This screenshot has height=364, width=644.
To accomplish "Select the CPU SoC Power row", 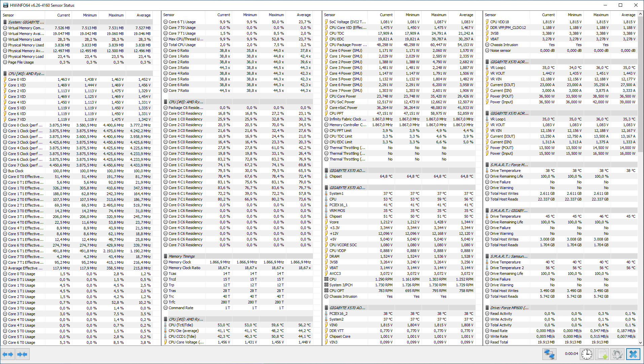I will click(x=400, y=102).
